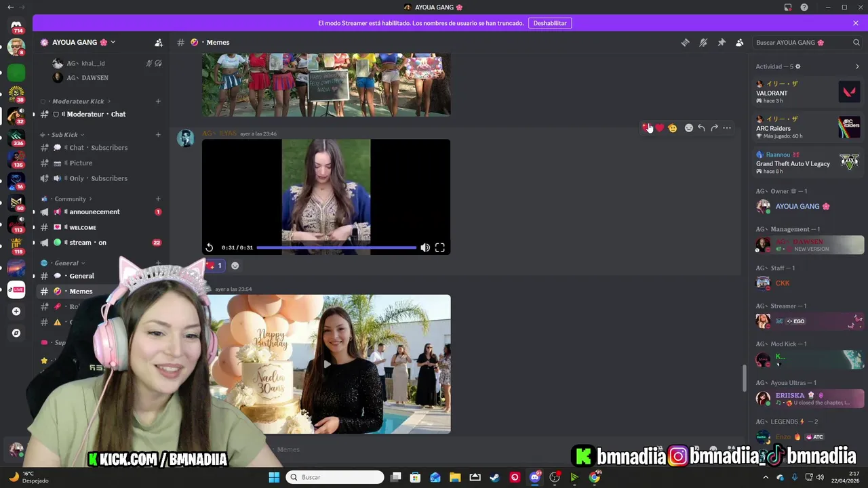Play the Nadia birthday cake video
Screen dimensions: 868x488
(x=326, y=364)
